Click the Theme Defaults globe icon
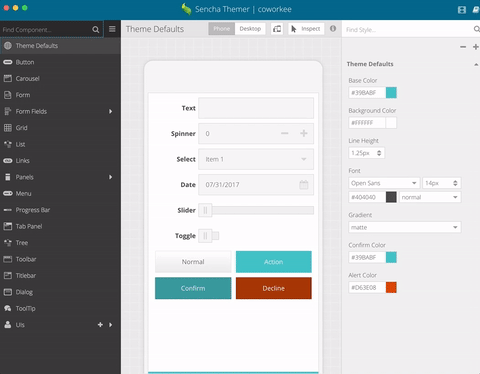 coord(8,46)
